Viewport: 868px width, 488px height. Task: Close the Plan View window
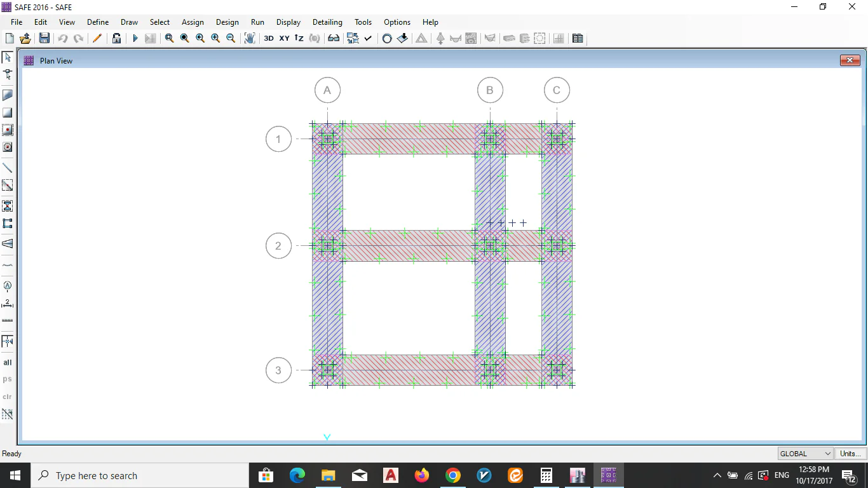click(x=850, y=60)
